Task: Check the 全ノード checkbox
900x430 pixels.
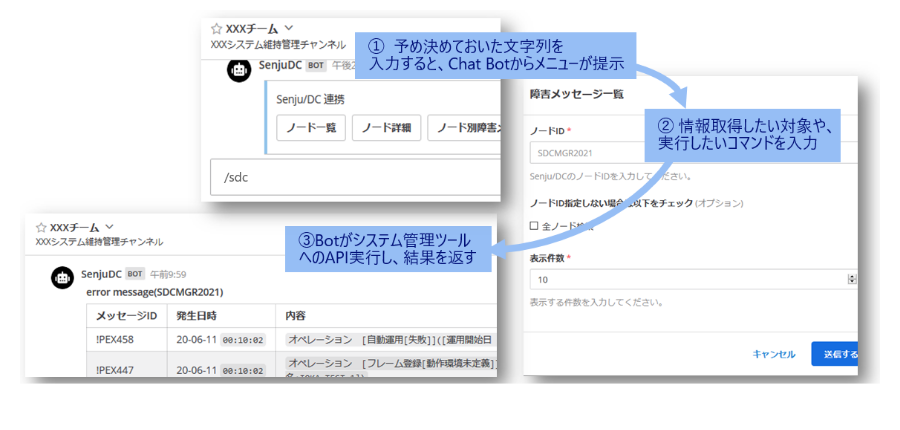Action: coord(534,226)
